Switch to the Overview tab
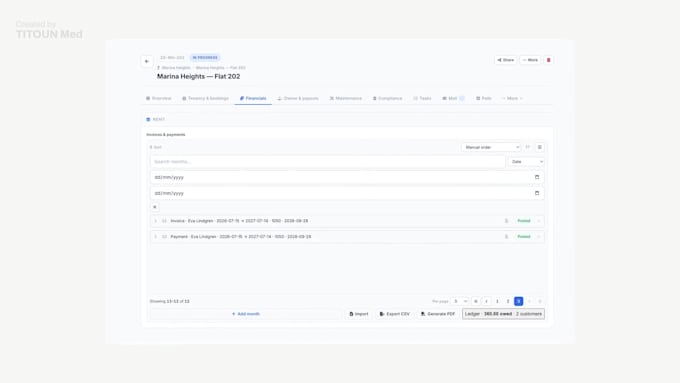 pyautogui.click(x=159, y=98)
